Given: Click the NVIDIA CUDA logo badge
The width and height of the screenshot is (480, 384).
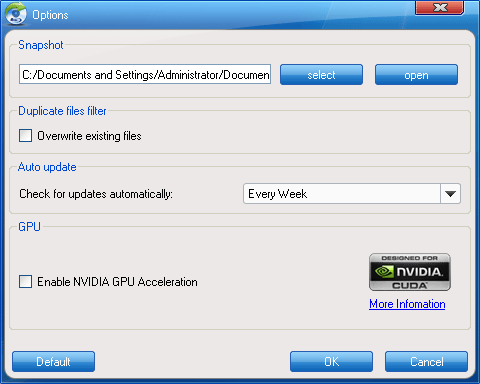Looking at the screenshot, I should tap(410, 272).
